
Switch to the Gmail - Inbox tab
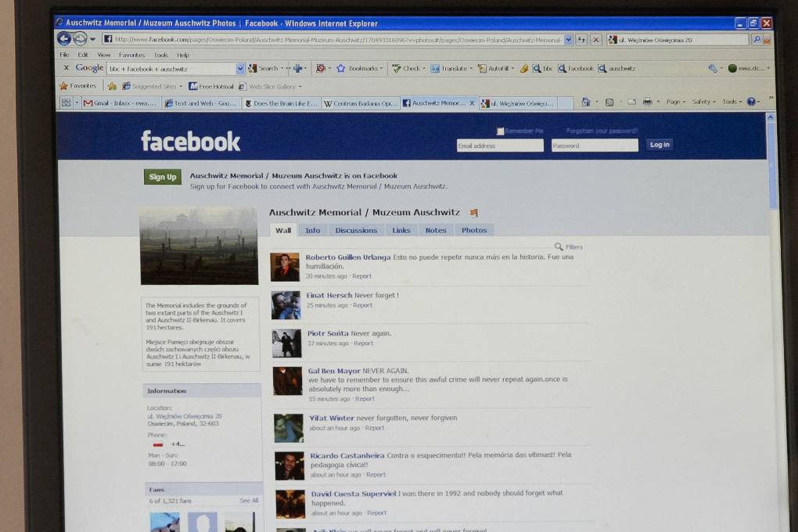120,102
